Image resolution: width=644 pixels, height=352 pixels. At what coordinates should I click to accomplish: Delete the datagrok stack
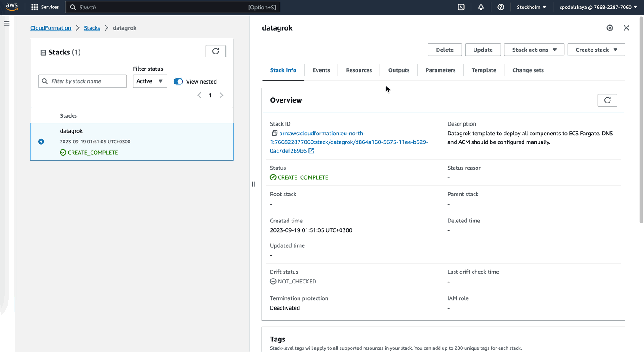[x=444, y=50]
